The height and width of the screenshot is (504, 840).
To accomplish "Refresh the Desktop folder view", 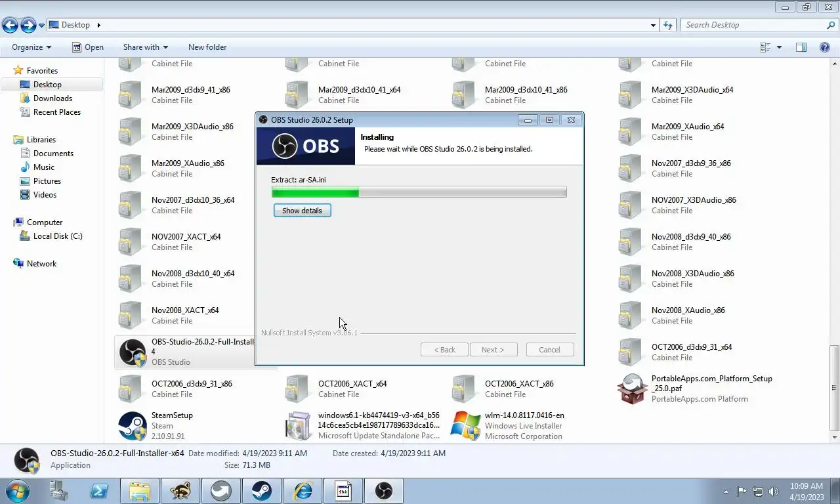I will click(x=668, y=25).
